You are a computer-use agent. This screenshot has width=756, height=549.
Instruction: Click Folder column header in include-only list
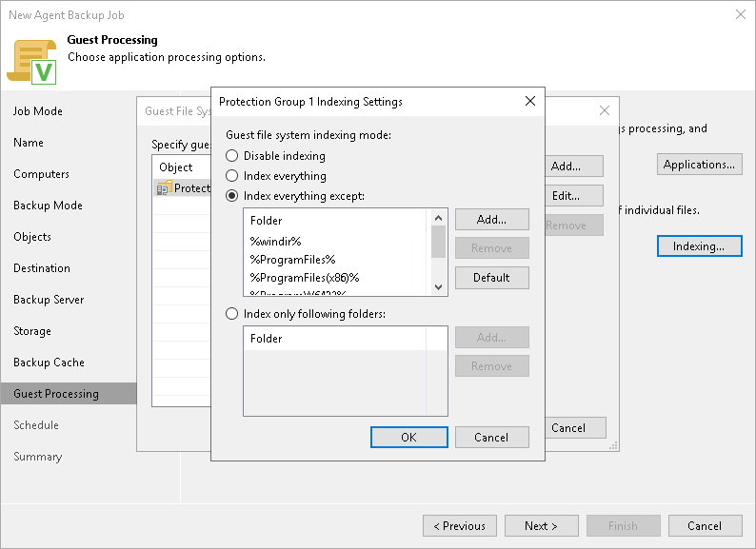tap(335, 339)
